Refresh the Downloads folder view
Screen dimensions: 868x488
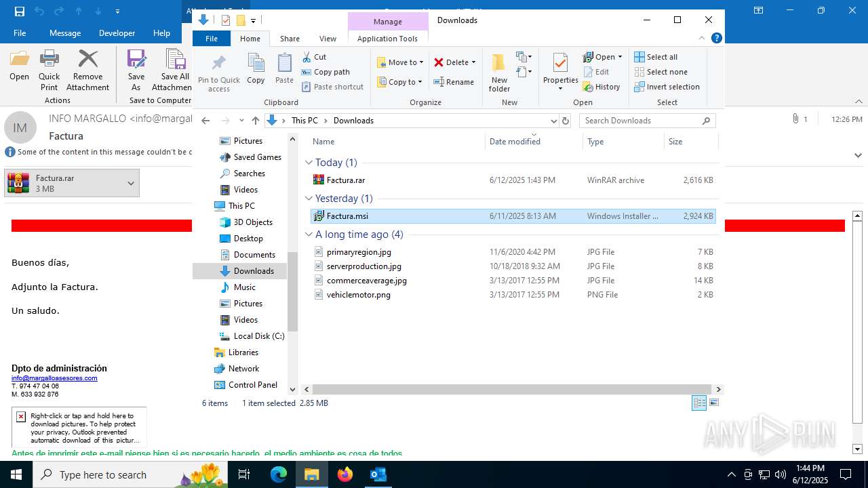coord(566,121)
